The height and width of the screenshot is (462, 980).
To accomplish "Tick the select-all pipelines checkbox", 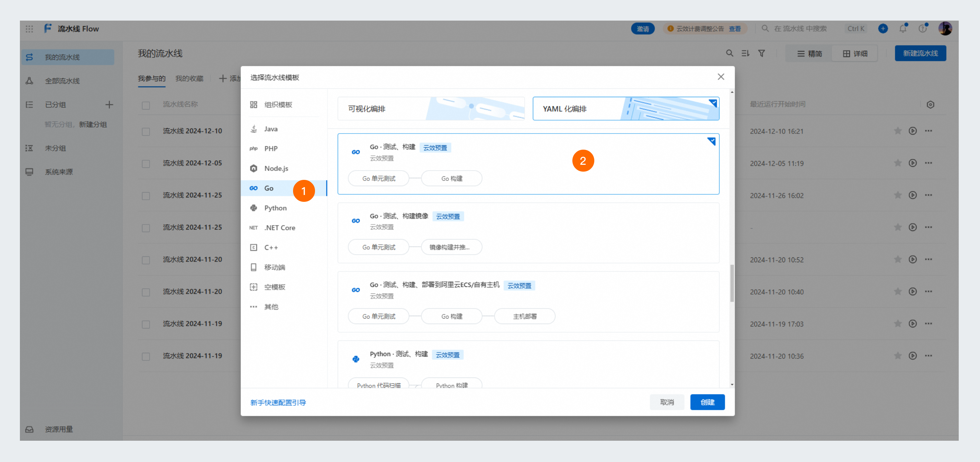I will [146, 105].
